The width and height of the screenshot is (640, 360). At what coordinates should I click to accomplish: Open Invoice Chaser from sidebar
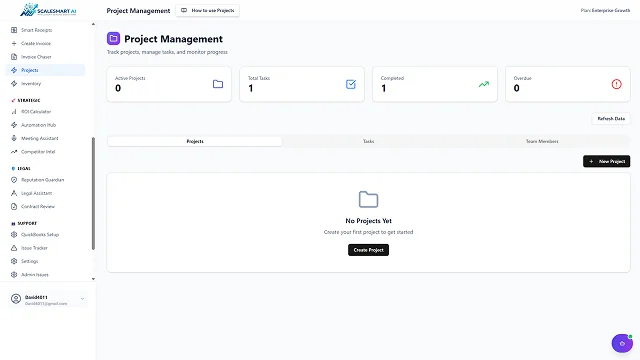pyautogui.click(x=45, y=57)
